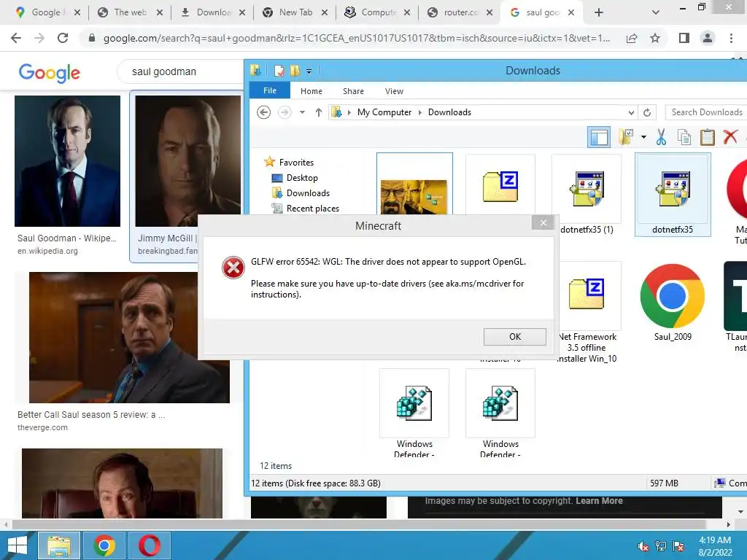Open File Explorer from the taskbar

point(58,545)
